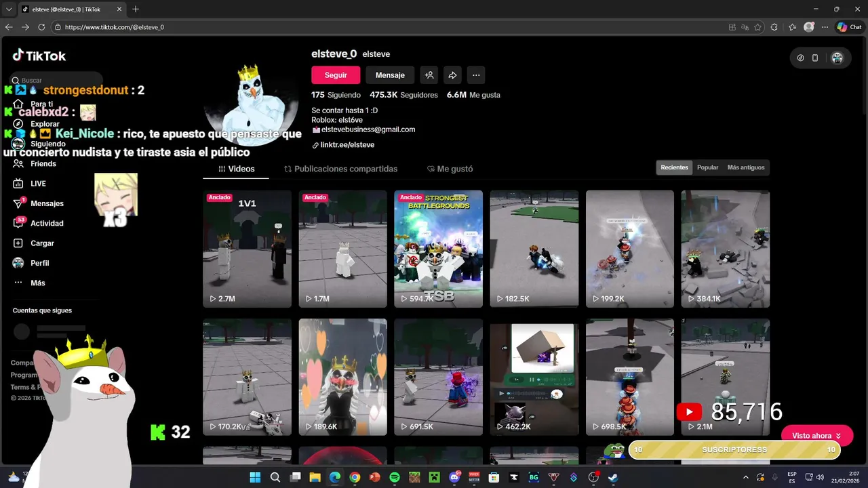Open Explorar in the TikTok sidebar
868x488 pixels.
coord(37,124)
